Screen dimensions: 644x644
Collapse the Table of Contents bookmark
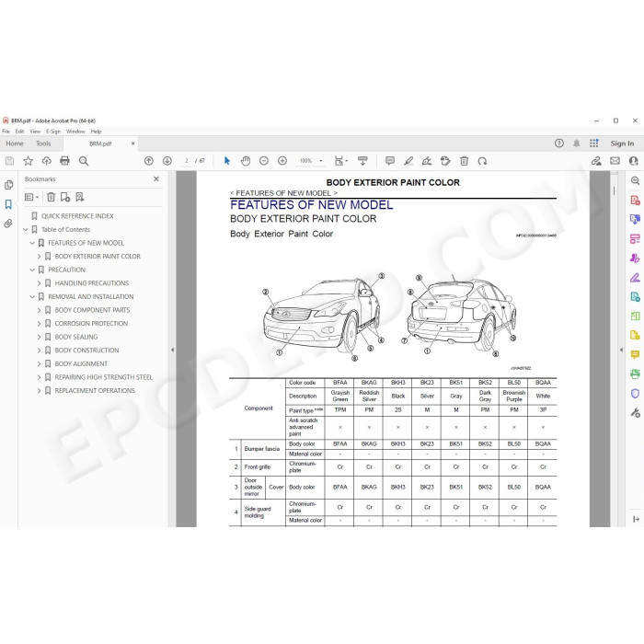pos(26,230)
